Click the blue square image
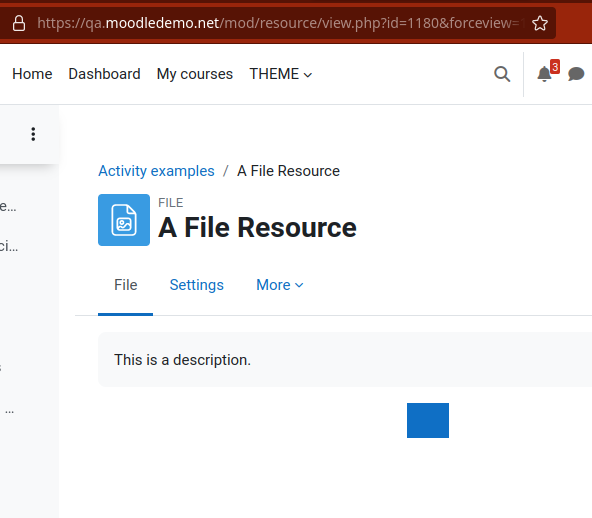 (428, 420)
